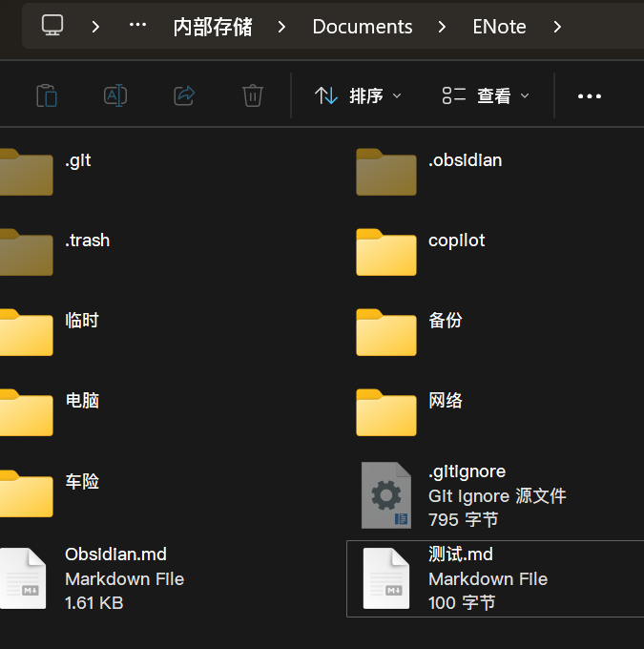644x649 pixels.
Task: Open the toolbar See more ellipsis menu
Action: (x=590, y=96)
